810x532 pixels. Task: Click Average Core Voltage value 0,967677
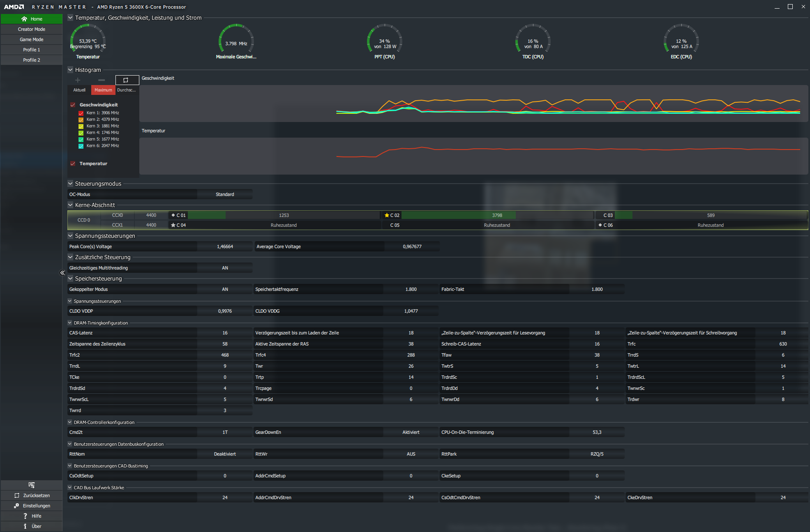tap(412, 246)
